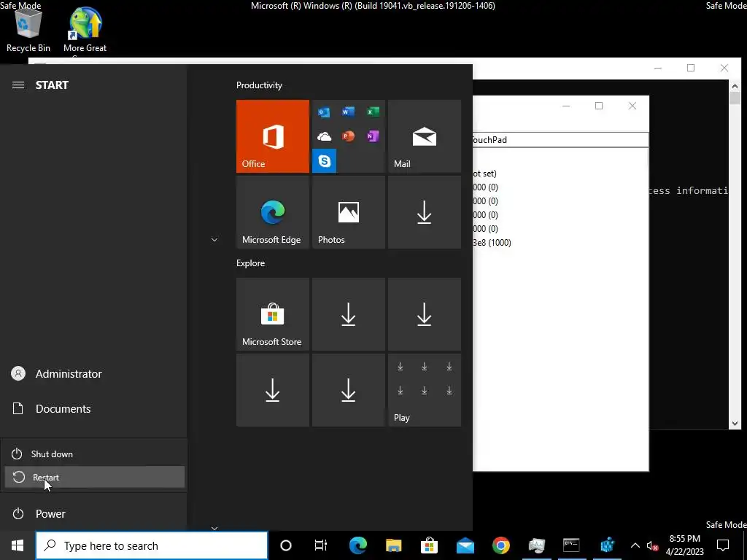Click the taskbar search box

[152, 545]
